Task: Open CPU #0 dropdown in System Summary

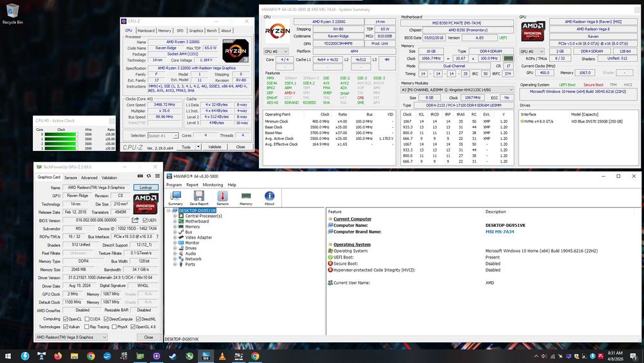Action: click(276, 52)
